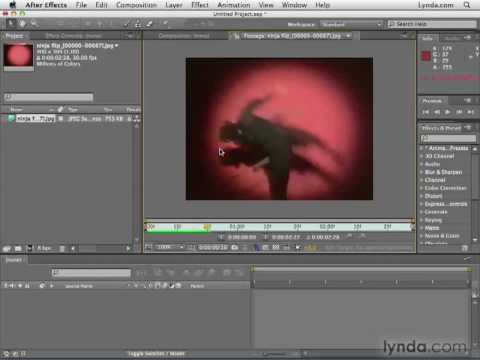Step to previous frame in Preview panel

(x=437, y=112)
